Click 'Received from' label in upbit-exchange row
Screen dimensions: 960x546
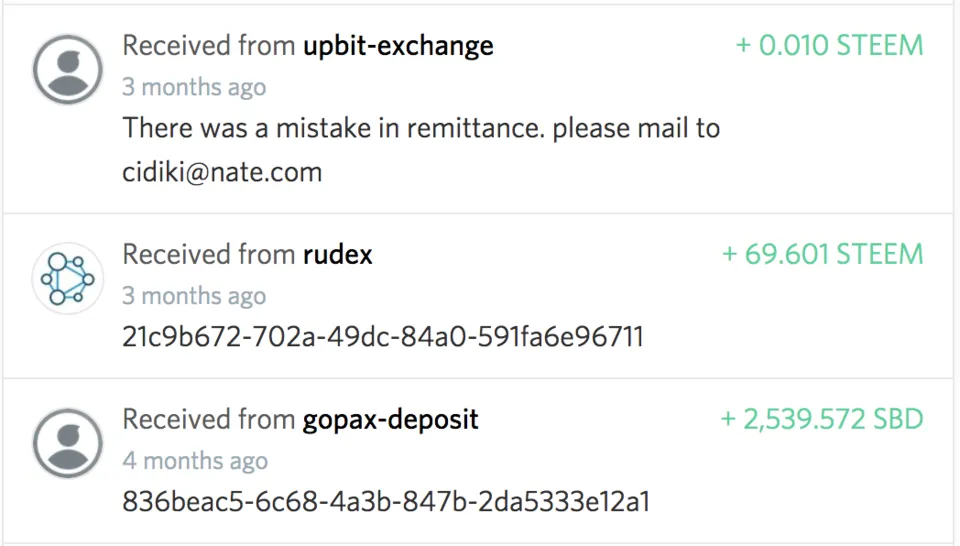[x=208, y=45]
